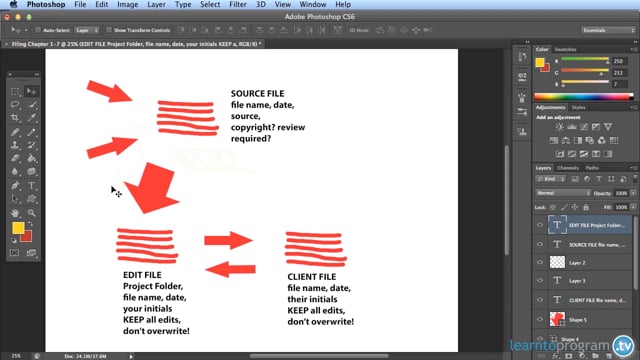Change the screen mode
This screenshot has width=640, height=360.
(31, 253)
